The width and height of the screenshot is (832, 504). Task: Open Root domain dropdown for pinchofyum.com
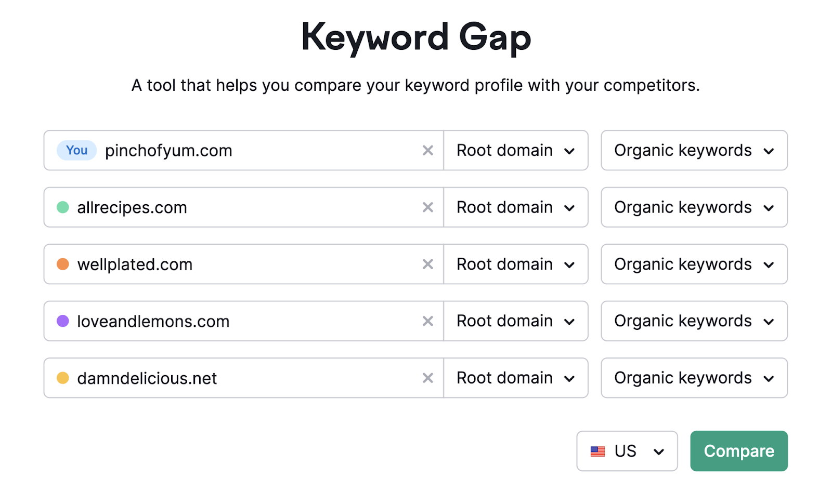point(515,150)
